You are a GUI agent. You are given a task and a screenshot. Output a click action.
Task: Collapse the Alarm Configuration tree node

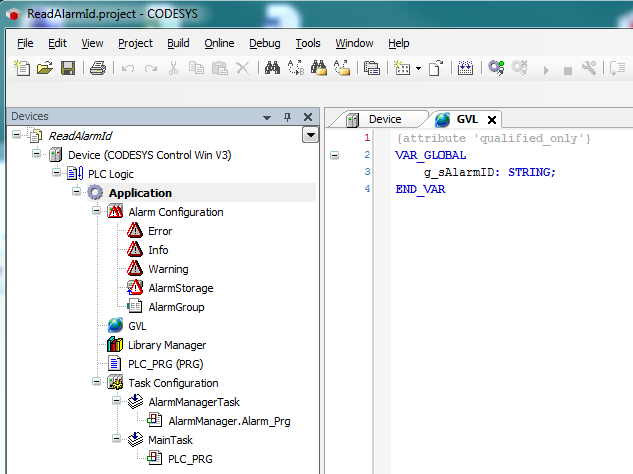point(97,212)
